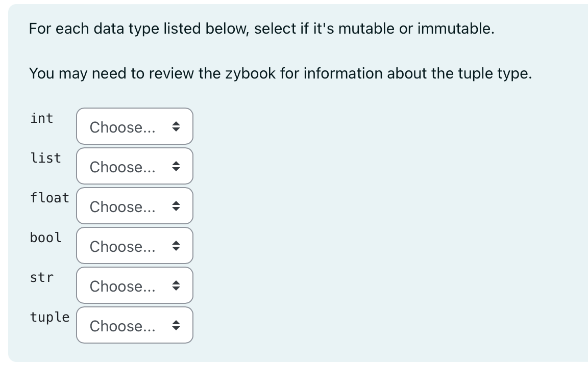588x365 pixels.
Task: Open the int data type dropdown
Action: (135, 126)
